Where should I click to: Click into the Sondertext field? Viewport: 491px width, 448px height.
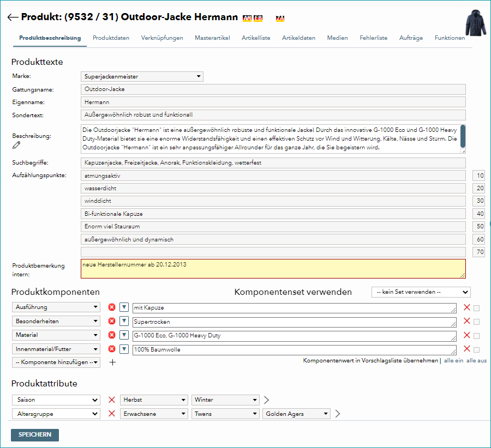tap(273, 115)
